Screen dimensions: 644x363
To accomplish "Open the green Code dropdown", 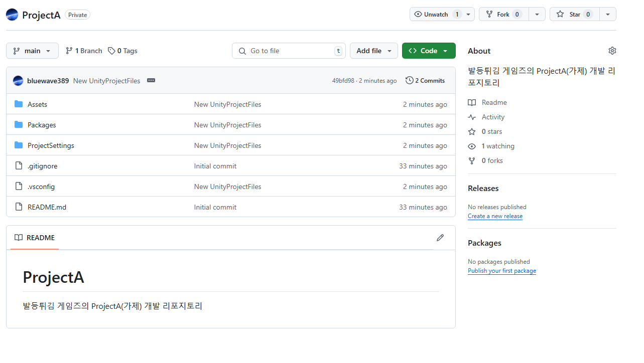I will coord(429,51).
